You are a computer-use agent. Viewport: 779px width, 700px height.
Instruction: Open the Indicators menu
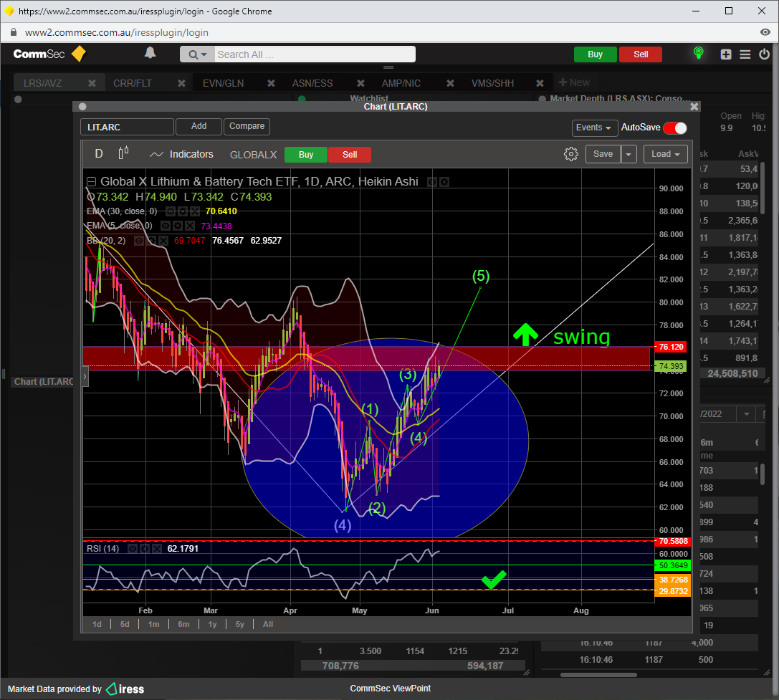point(181,155)
